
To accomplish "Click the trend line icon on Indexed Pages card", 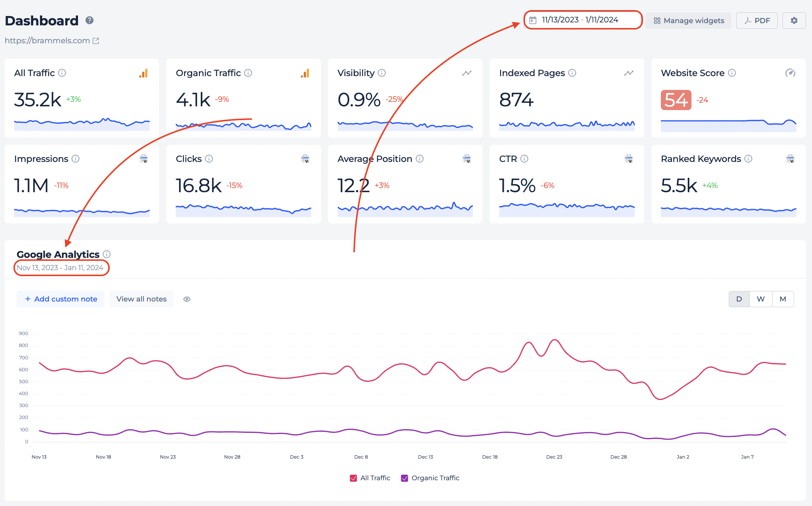I will point(629,73).
